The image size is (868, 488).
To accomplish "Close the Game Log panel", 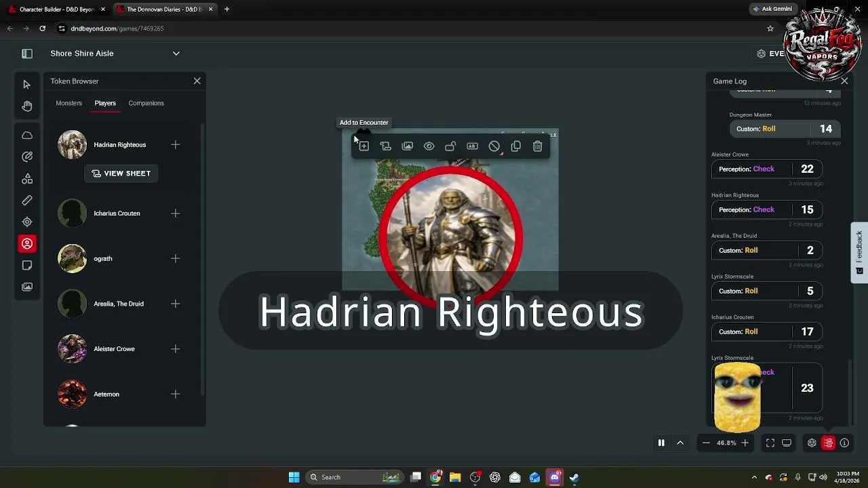I will coord(844,81).
